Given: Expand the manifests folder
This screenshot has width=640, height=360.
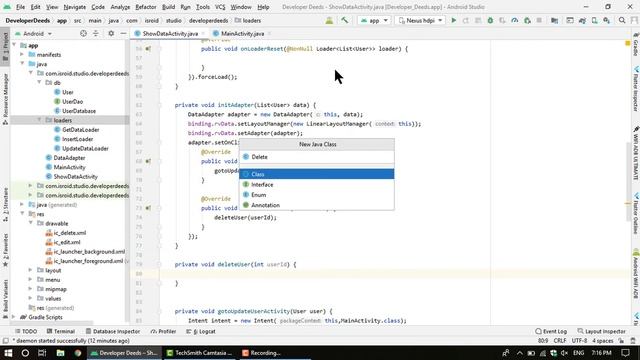Looking at the screenshot, I should coord(22,55).
